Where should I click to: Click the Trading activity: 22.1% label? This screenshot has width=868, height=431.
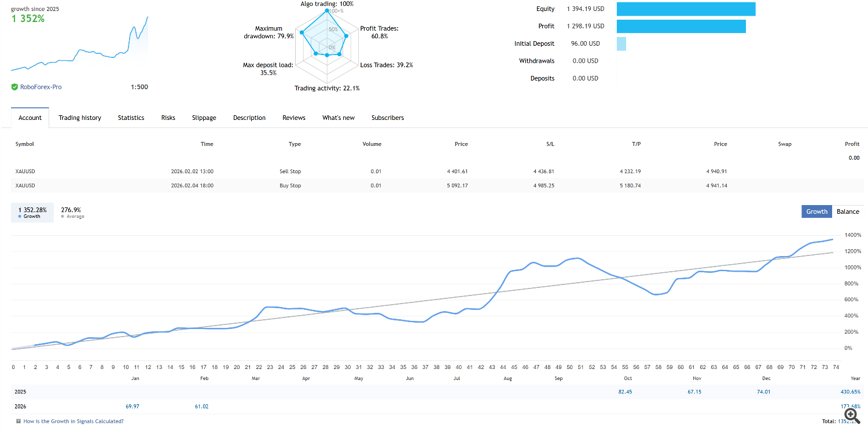[327, 89]
